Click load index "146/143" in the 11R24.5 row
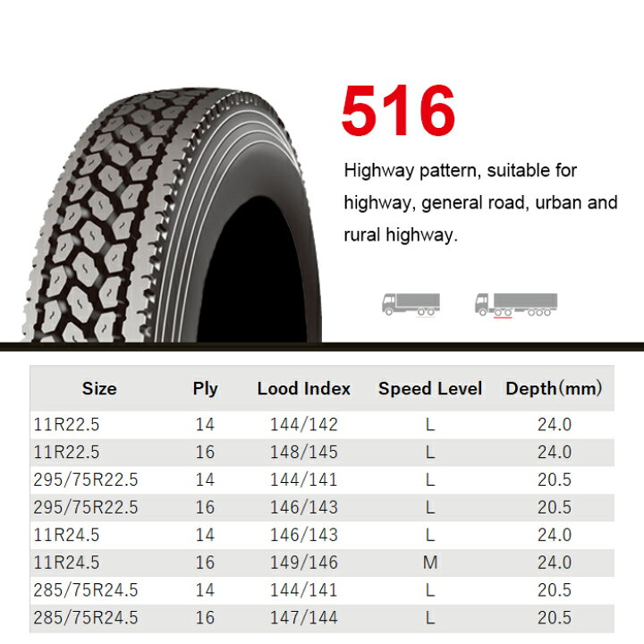Viewport: 644px width, 644px height. point(304,535)
